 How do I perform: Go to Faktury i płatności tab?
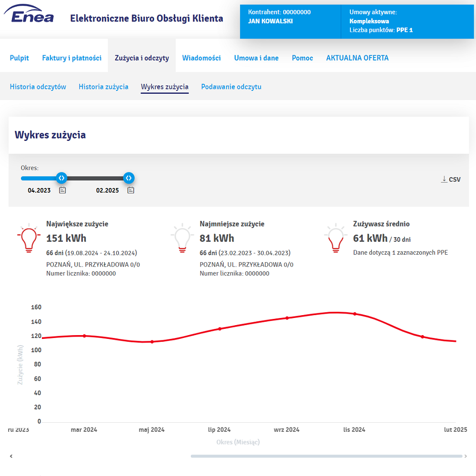72,58
